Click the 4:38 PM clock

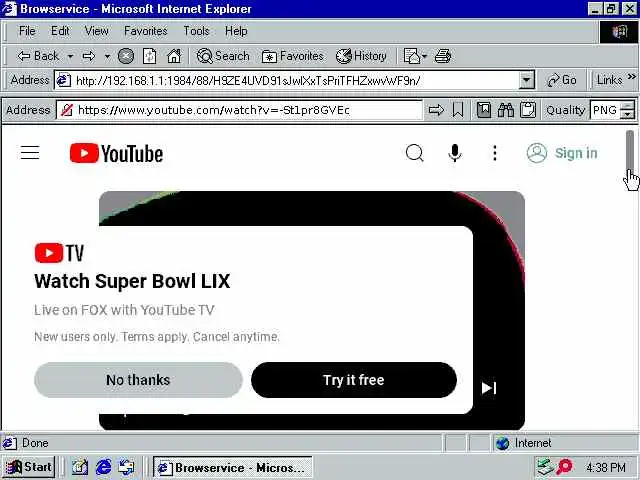[606, 467]
